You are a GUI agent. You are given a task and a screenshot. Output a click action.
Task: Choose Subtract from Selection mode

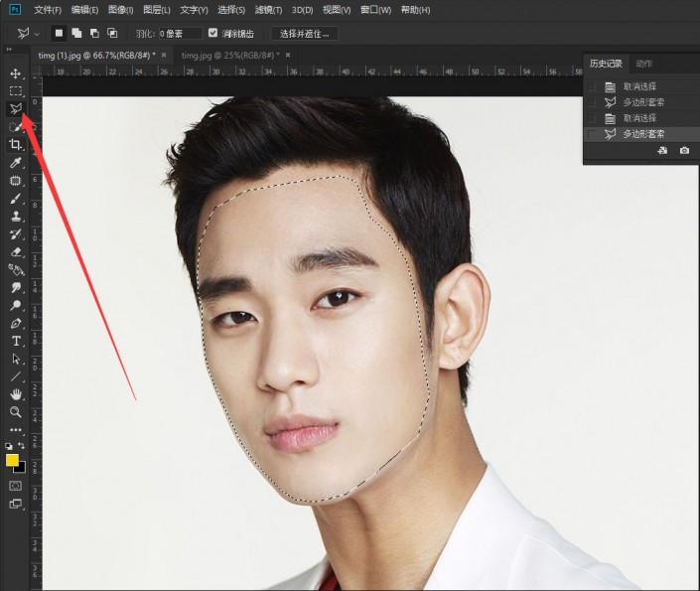click(x=94, y=33)
